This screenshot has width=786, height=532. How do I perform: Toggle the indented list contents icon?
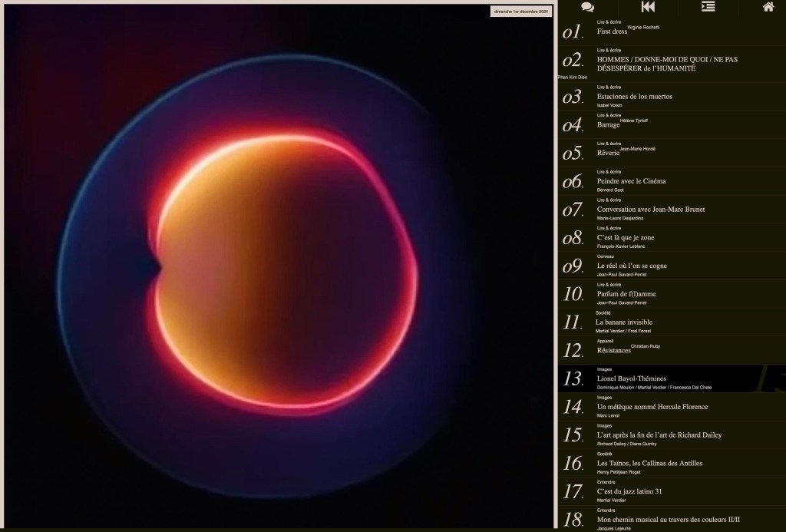708,7
